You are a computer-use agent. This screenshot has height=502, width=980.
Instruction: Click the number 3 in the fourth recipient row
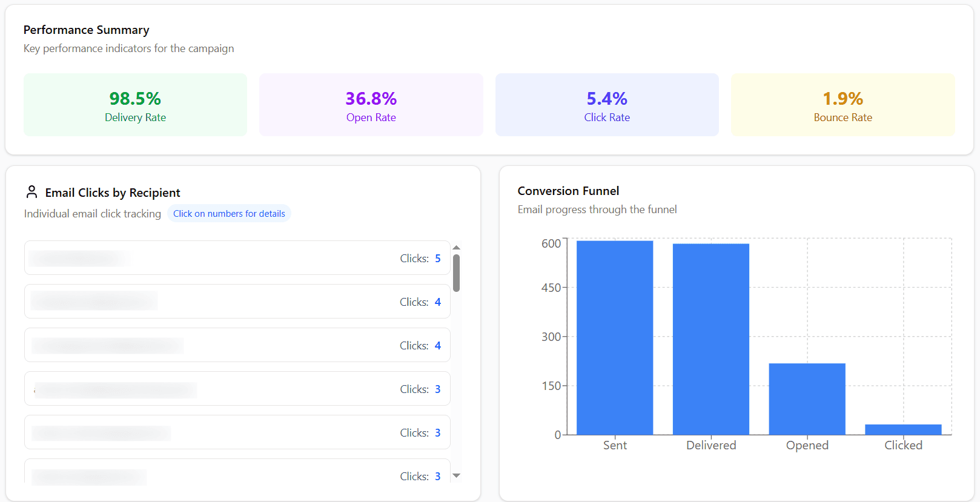437,389
